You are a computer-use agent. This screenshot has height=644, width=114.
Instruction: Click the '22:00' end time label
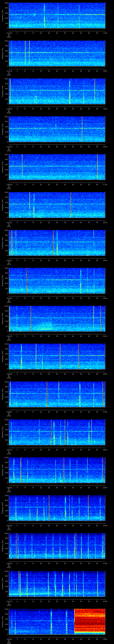coord(105,223)
